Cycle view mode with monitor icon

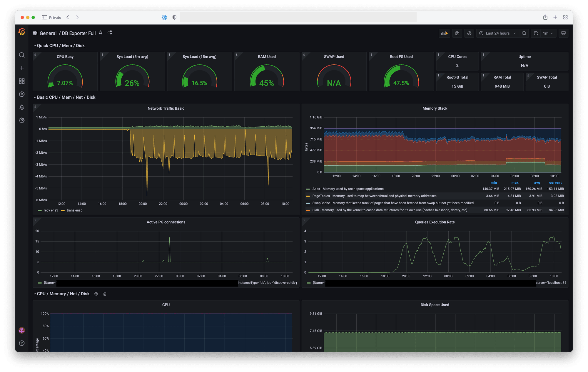point(563,33)
